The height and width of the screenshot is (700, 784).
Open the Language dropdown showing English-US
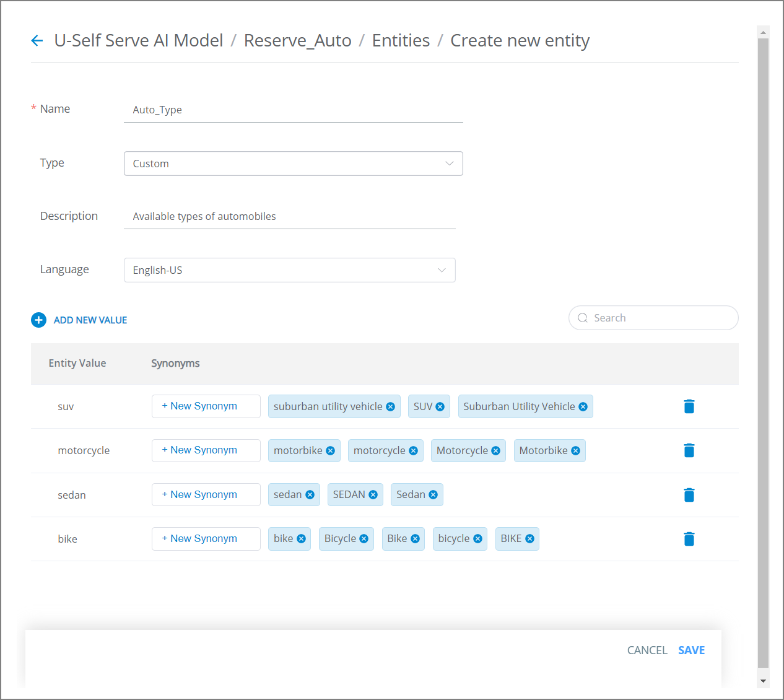pos(290,270)
